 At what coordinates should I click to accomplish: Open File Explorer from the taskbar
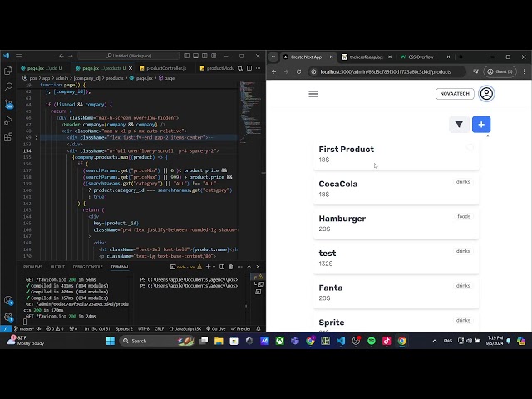coord(219,341)
